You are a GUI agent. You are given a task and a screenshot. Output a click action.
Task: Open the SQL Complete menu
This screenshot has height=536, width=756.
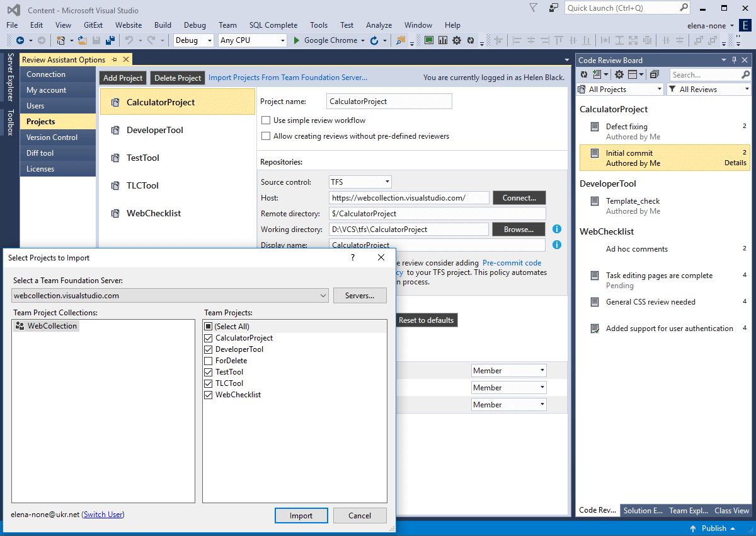click(273, 25)
